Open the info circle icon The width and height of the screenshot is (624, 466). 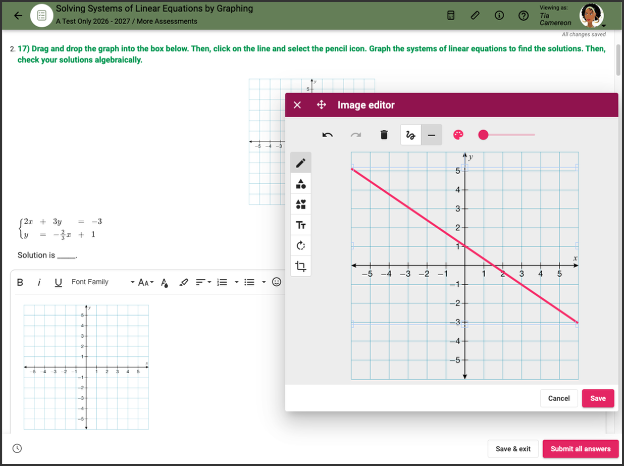(x=499, y=16)
